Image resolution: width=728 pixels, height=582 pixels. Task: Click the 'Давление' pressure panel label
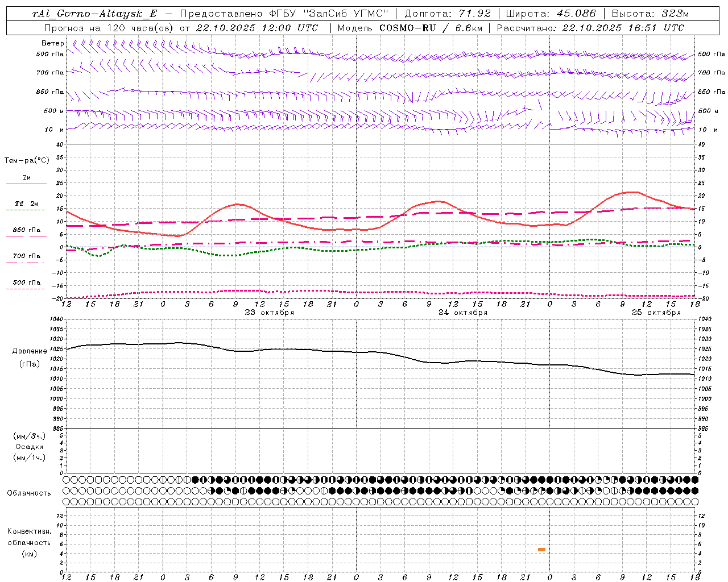30,351
